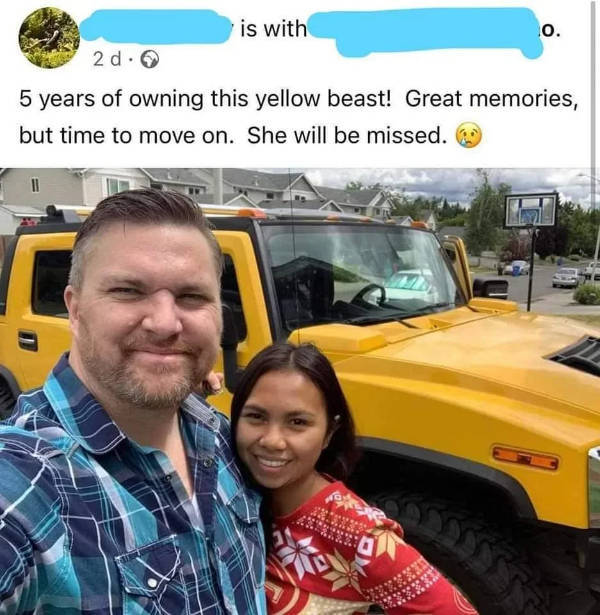Click the orange fender marker light
Viewport: 600px width, 615px height.
(525, 457)
